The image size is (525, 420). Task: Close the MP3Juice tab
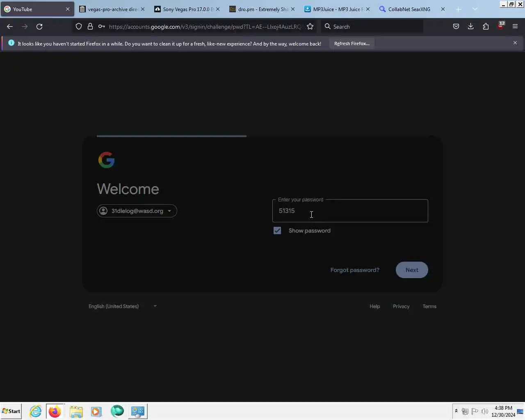368,9
